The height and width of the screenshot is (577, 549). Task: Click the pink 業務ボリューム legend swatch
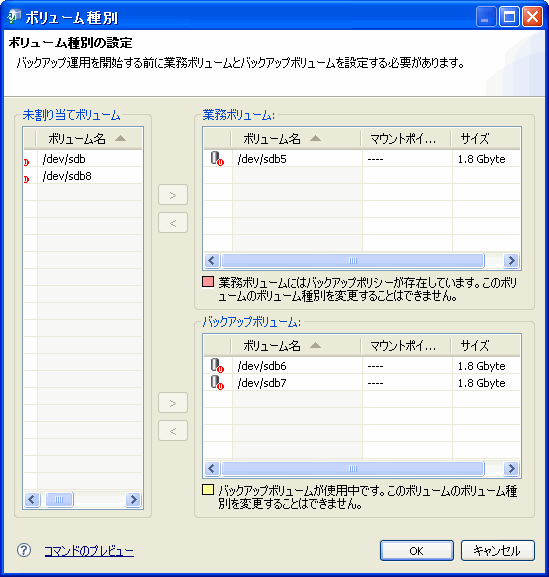pos(208,282)
